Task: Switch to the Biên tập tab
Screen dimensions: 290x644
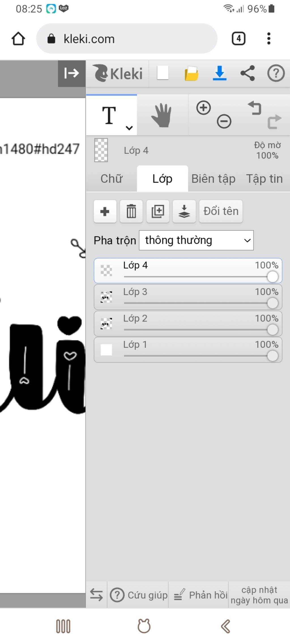Action: [214, 179]
